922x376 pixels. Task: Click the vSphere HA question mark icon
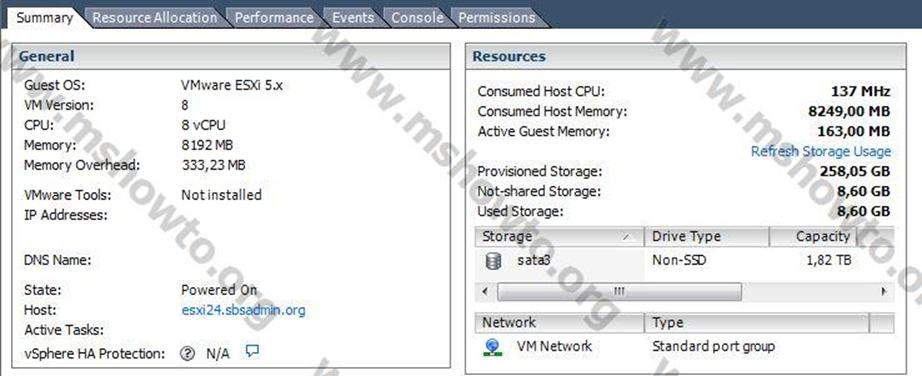click(187, 354)
